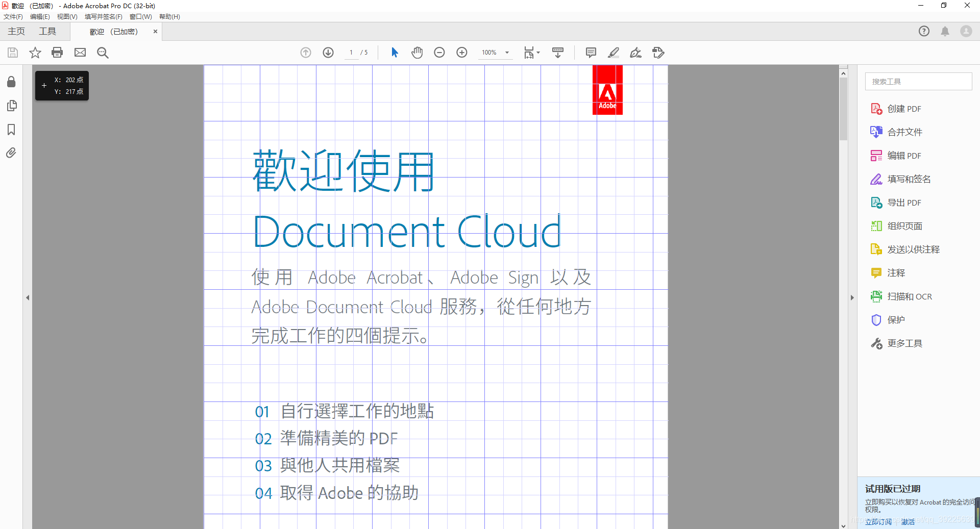Screen dimensions: 980x529
Task: Open the Sign document pen icon
Action: [635, 53]
